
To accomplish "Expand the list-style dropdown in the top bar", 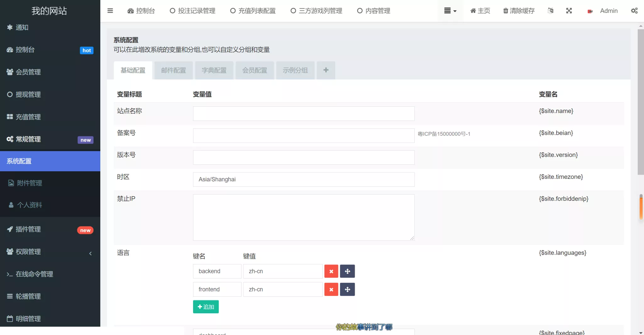I will coord(450,10).
